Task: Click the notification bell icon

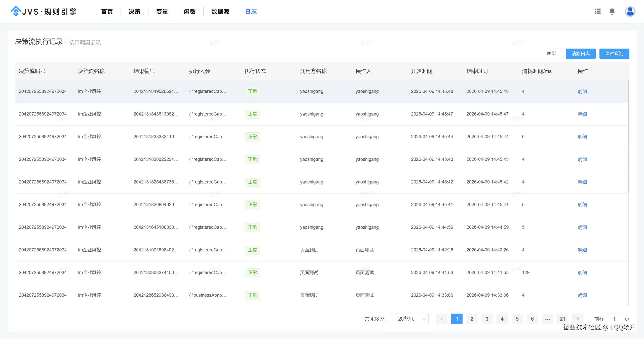Action: [x=612, y=12]
